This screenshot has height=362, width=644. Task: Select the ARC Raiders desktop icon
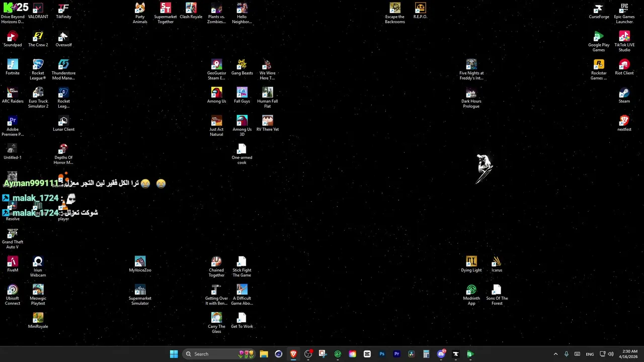pos(13,96)
